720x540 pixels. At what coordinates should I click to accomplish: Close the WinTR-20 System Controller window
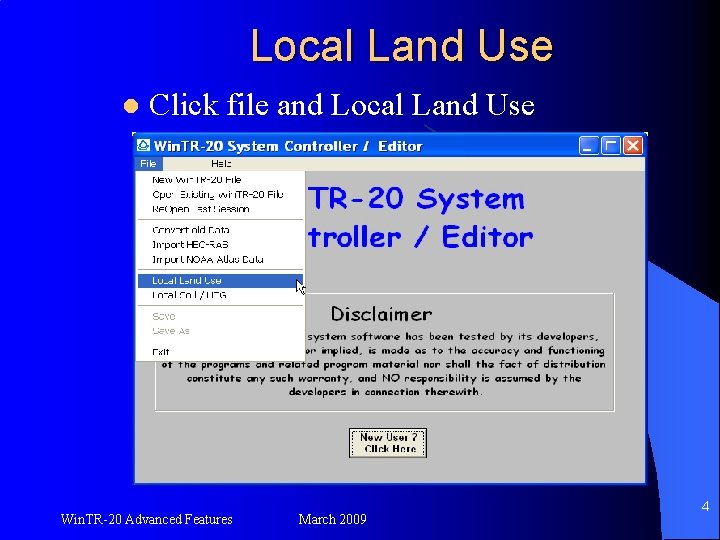pos(633,146)
